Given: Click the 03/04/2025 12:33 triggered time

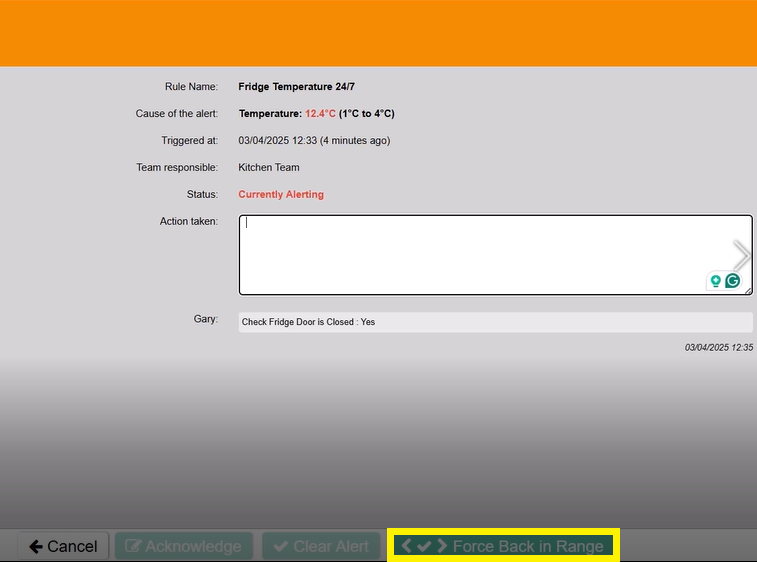Looking at the screenshot, I should [278, 141].
